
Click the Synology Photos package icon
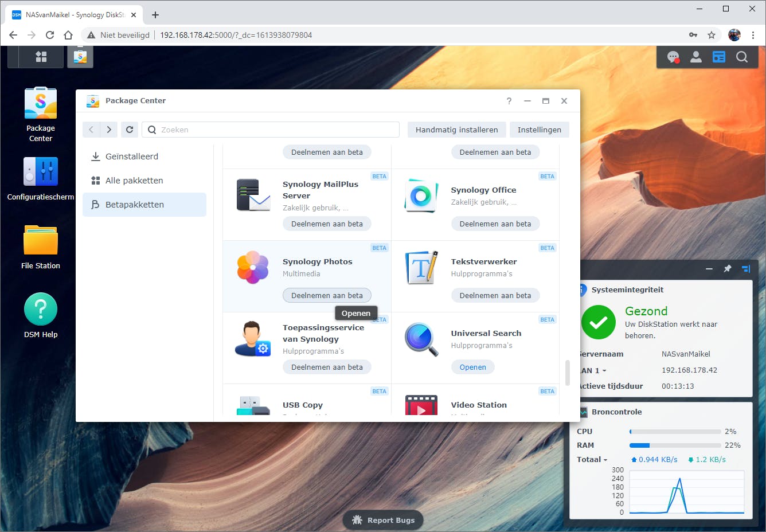253,267
